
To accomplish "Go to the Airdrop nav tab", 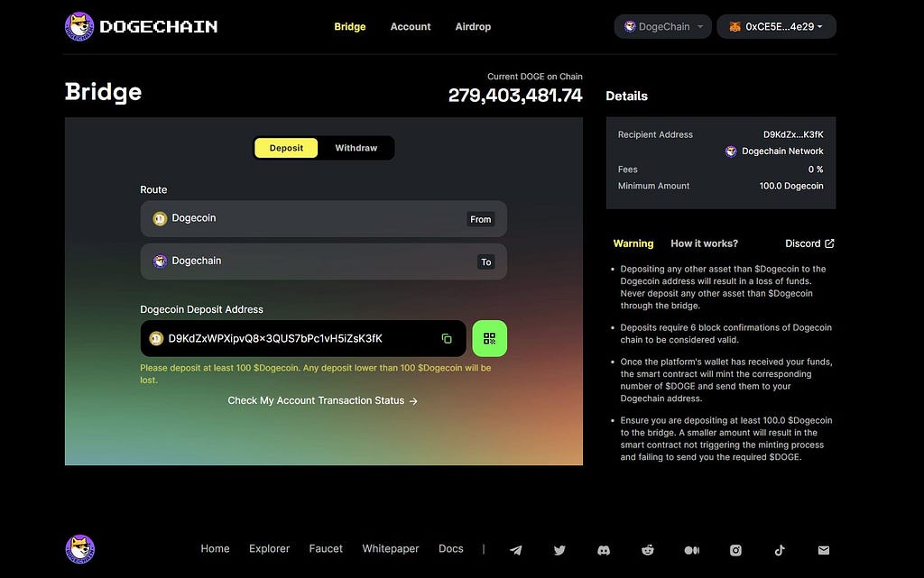I will [473, 26].
